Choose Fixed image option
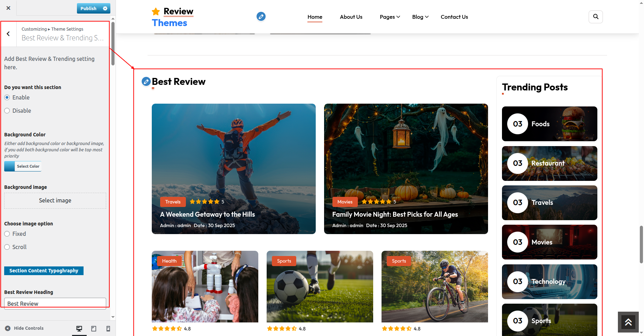The width and height of the screenshot is (644, 336). pyautogui.click(x=7, y=234)
